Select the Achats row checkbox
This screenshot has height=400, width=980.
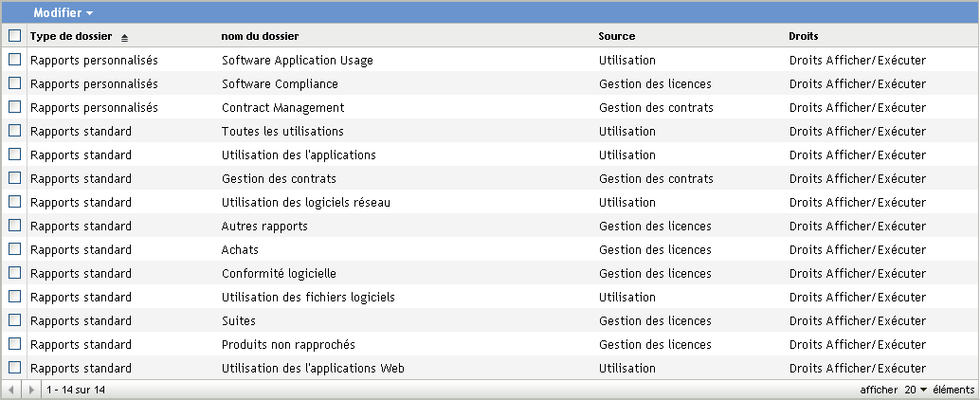pos(14,249)
